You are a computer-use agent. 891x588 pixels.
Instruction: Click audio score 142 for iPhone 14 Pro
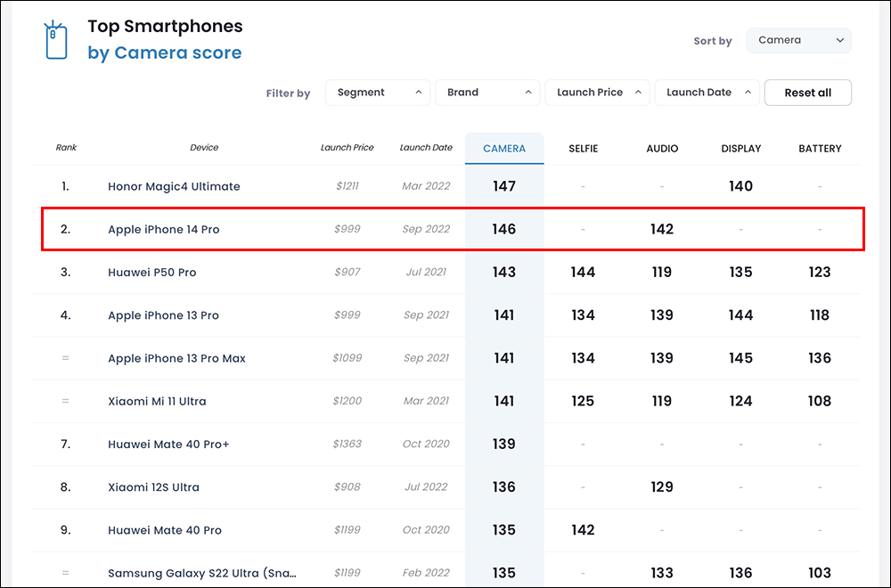tap(662, 229)
